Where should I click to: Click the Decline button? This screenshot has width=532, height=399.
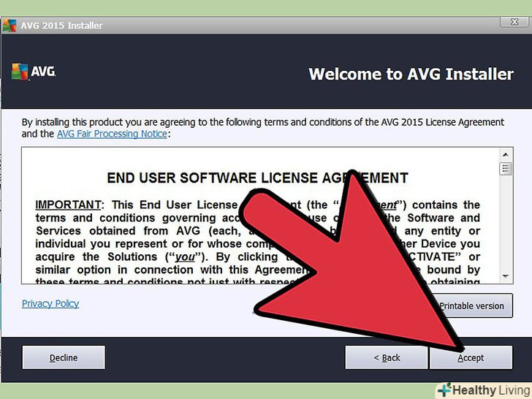64,357
